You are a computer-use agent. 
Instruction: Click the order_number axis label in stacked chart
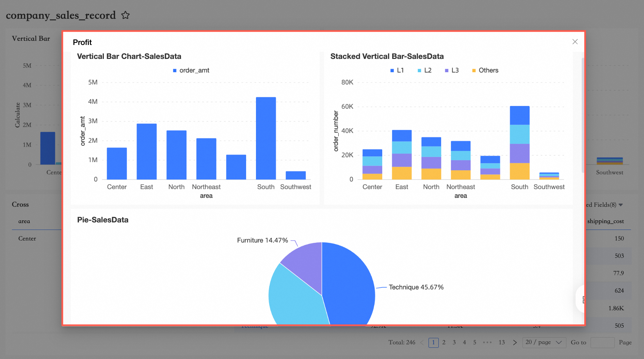[x=336, y=131]
